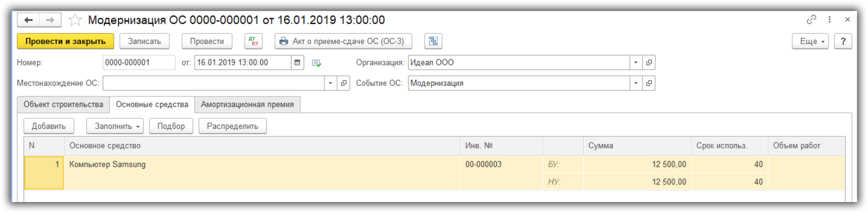Viewport: 868px width, 213px height.
Task: Expand the Организация dropdown list
Action: [636, 63]
